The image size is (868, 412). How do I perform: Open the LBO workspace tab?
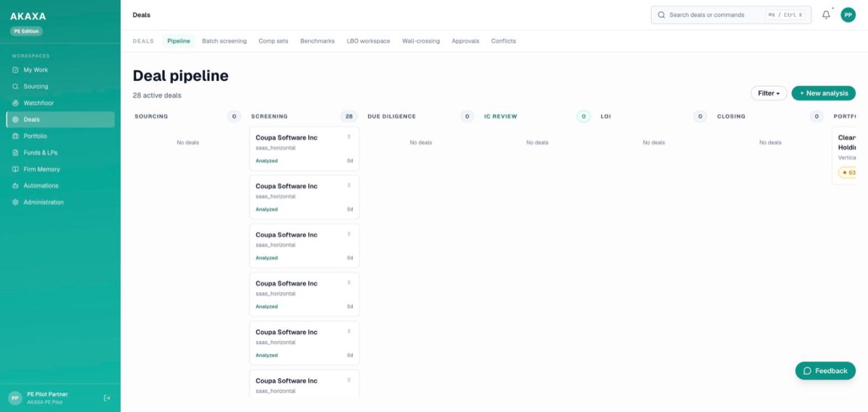click(x=368, y=41)
